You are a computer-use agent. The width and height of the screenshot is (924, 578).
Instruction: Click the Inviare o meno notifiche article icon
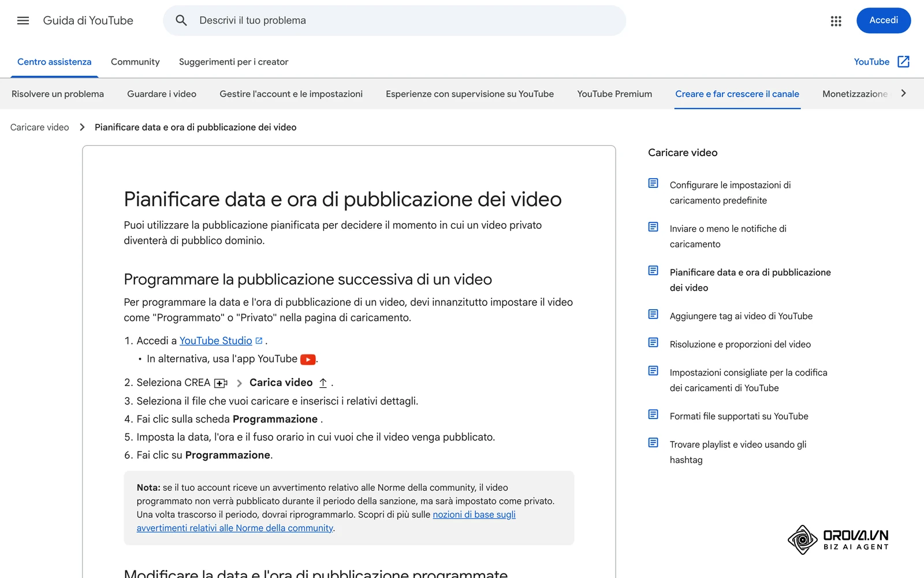click(653, 227)
